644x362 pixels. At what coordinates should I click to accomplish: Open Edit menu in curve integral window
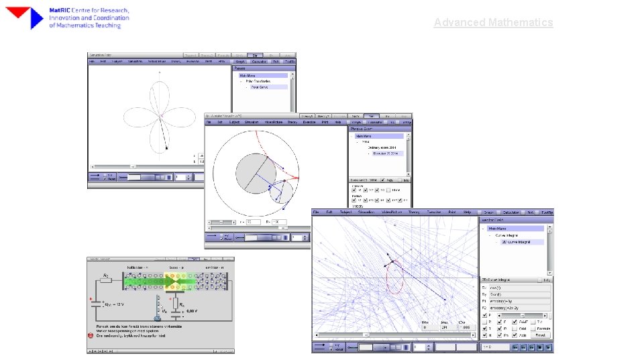pyautogui.click(x=329, y=213)
